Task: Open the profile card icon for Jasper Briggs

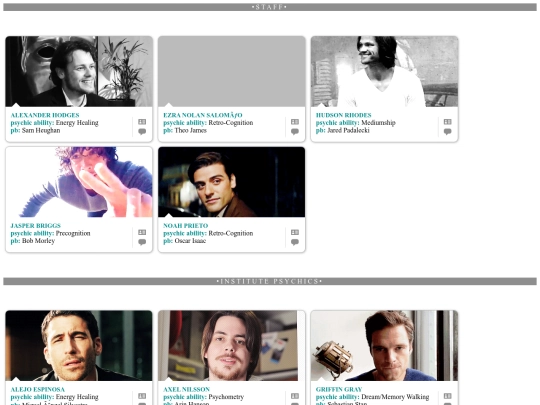Action: coord(142,232)
